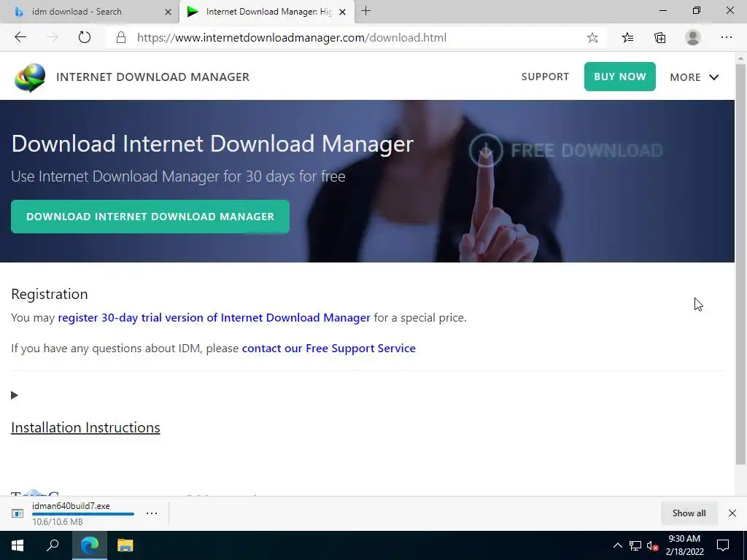The height and width of the screenshot is (560, 747).
Task: Click the 10.6/10.6 MB download size text
Action: coord(58,522)
